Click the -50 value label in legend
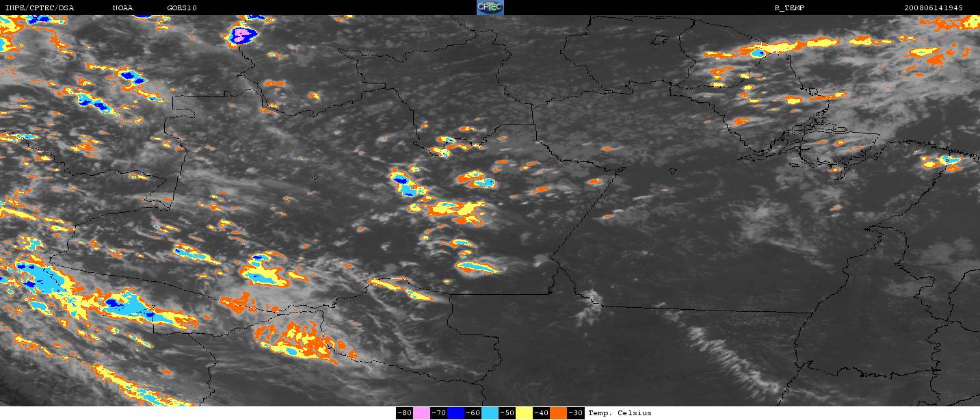Screen dimensions: 980x420 pyautogui.click(x=507, y=413)
